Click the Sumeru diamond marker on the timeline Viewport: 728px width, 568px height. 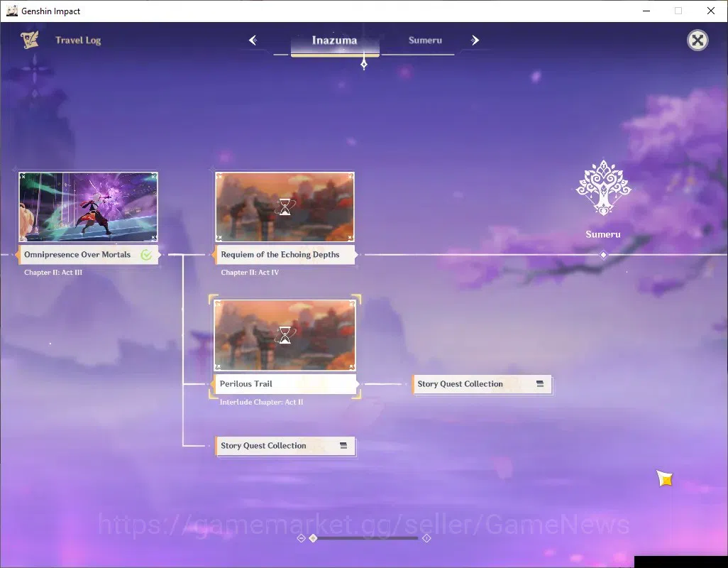603,255
